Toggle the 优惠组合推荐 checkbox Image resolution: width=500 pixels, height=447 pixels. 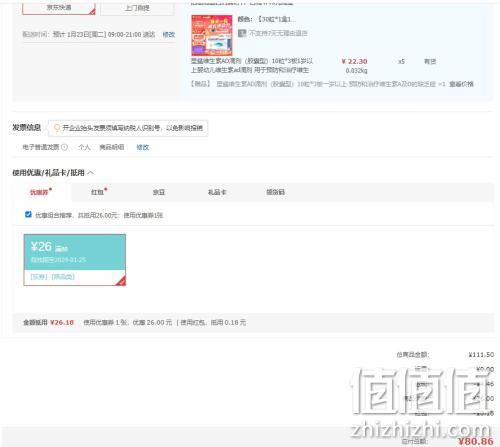28,214
